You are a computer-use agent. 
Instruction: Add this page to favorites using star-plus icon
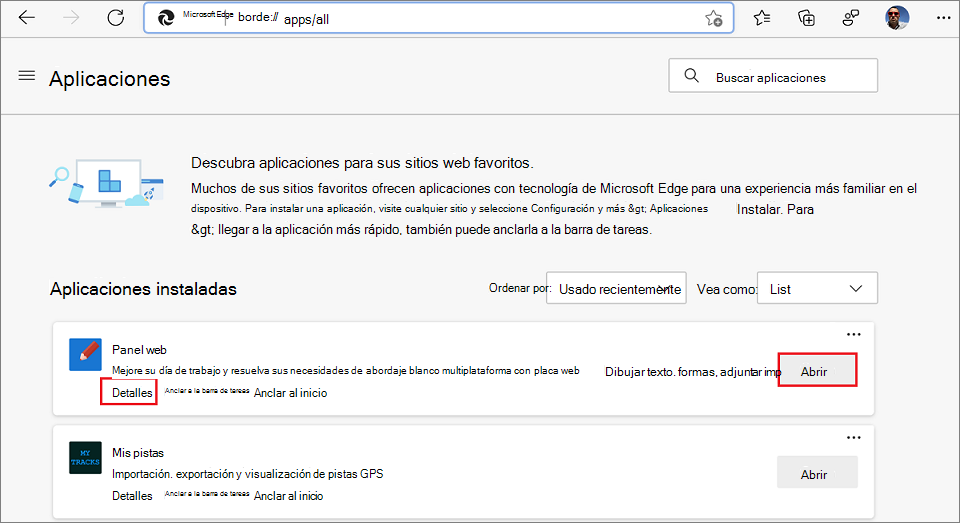713,18
